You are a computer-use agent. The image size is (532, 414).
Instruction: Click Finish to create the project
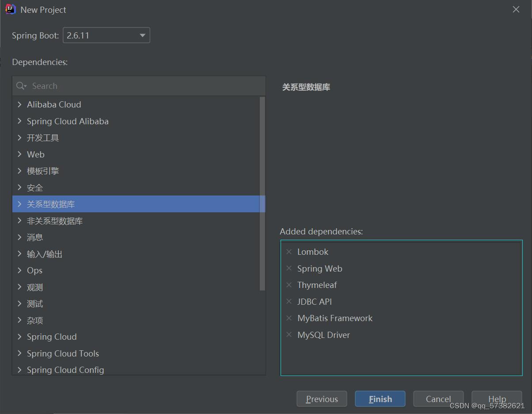(x=380, y=399)
